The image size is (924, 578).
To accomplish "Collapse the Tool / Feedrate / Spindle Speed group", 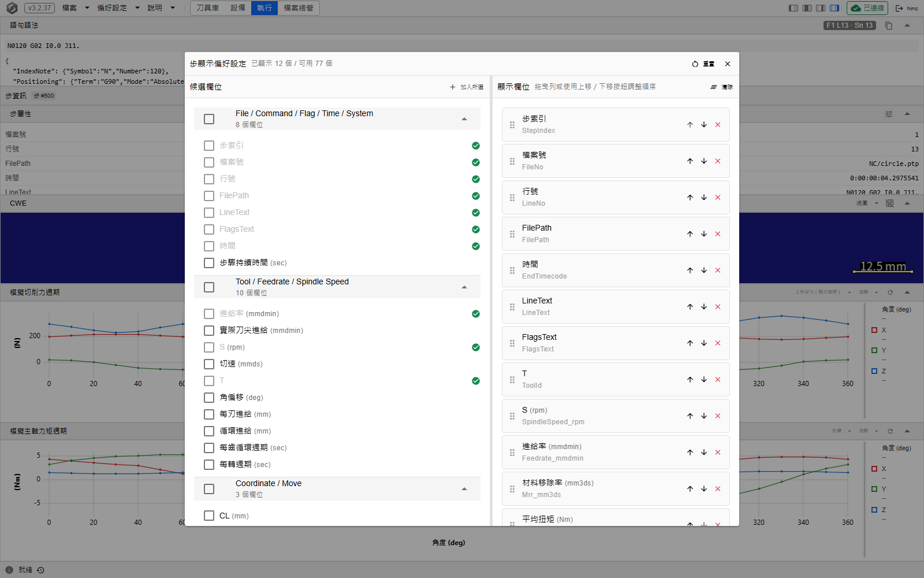I will coord(464,287).
